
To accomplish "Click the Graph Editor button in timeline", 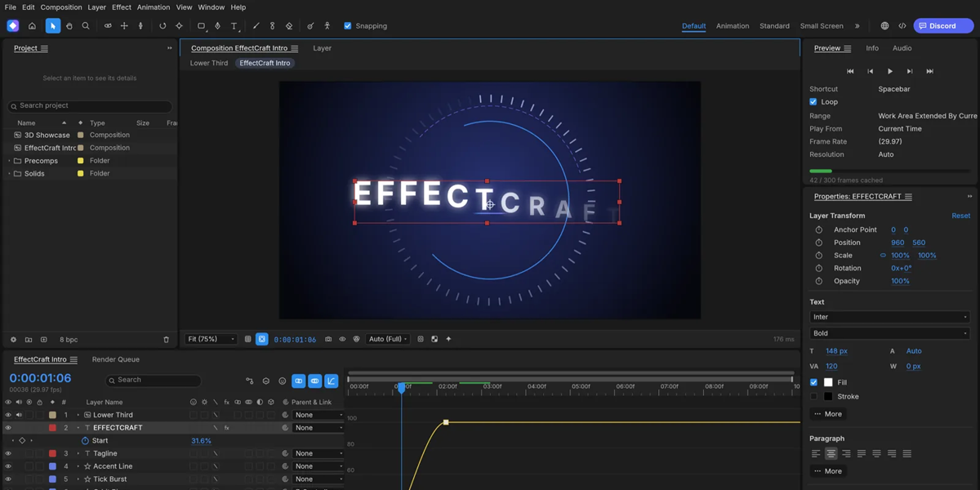I will (x=332, y=381).
